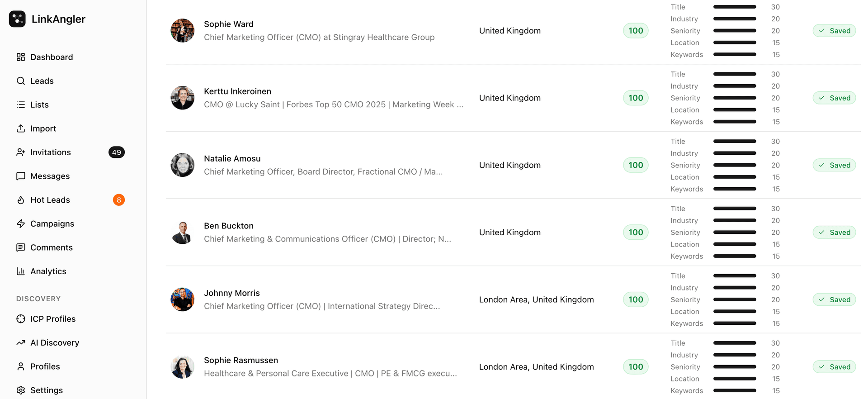Toggle Saved status for Natalie Amosu
The width and height of the screenshot is (868, 399).
pos(834,165)
